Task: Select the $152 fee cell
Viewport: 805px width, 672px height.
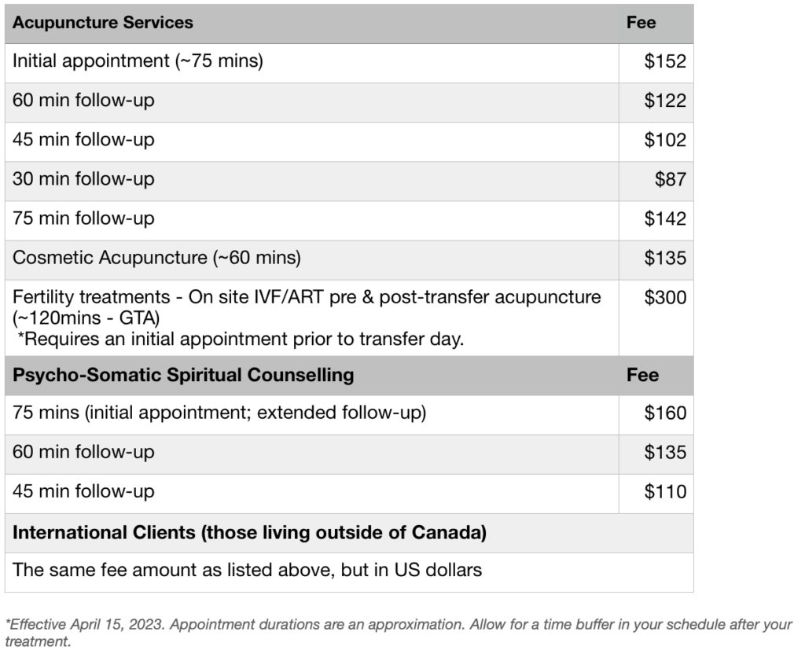Action: pyautogui.click(x=665, y=62)
